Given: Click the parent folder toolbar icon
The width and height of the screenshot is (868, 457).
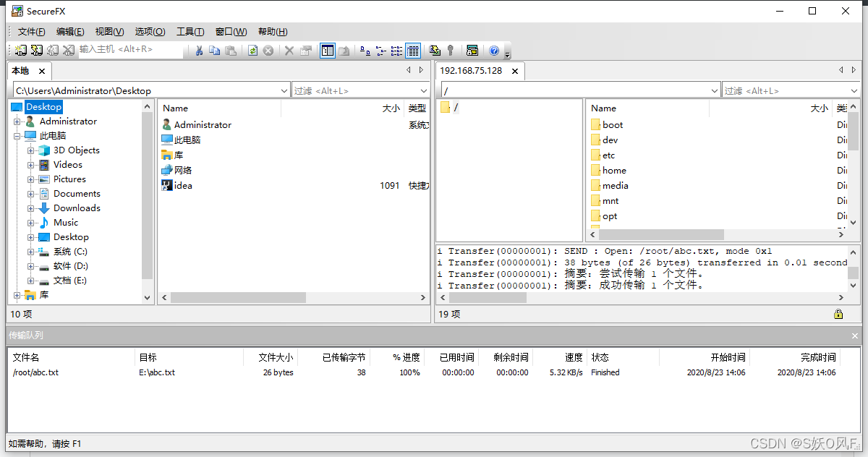Looking at the screenshot, I should tap(344, 51).
